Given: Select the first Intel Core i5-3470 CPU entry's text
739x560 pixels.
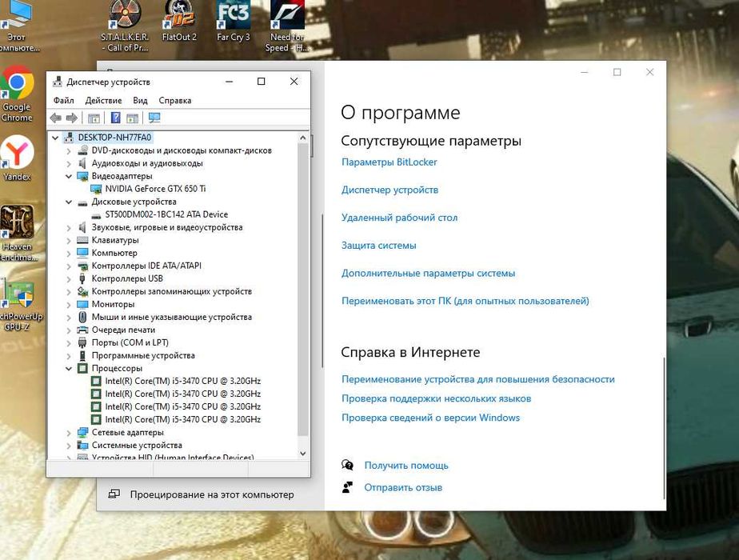Looking at the screenshot, I should 183,381.
